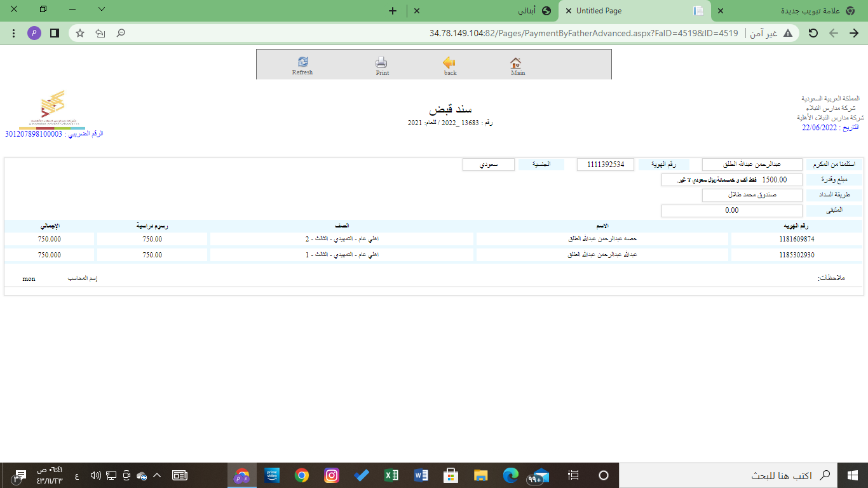Click the volume speaker icon in tray
This screenshot has height=488, width=868.
95,475
